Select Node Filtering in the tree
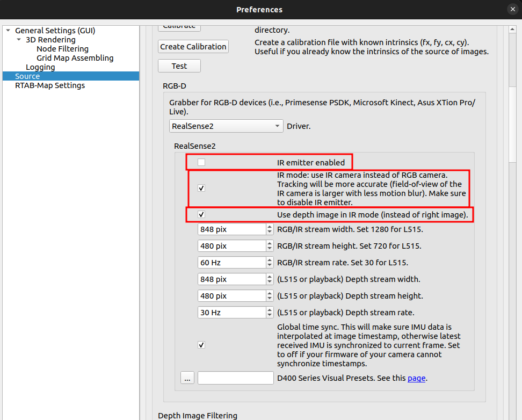Image resolution: width=522 pixels, height=420 pixels. (x=62, y=49)
